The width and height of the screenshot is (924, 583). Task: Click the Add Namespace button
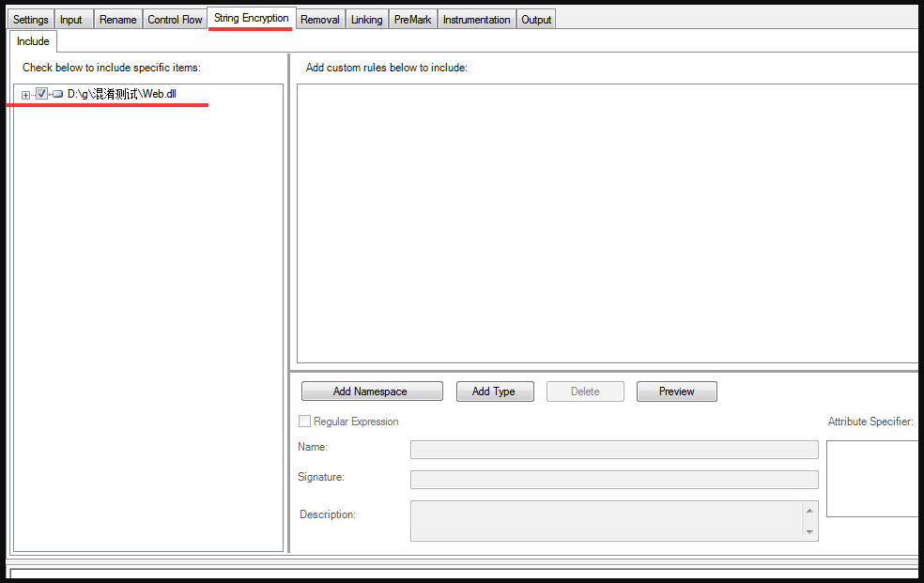point(371,391)
